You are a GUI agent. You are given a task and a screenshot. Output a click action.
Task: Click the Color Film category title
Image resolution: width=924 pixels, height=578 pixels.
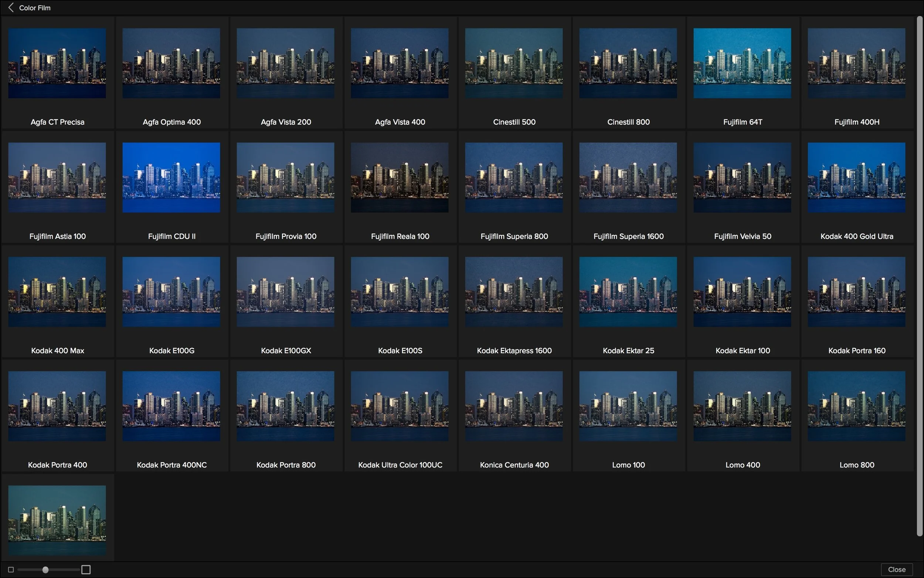click(x=35, y=8)
